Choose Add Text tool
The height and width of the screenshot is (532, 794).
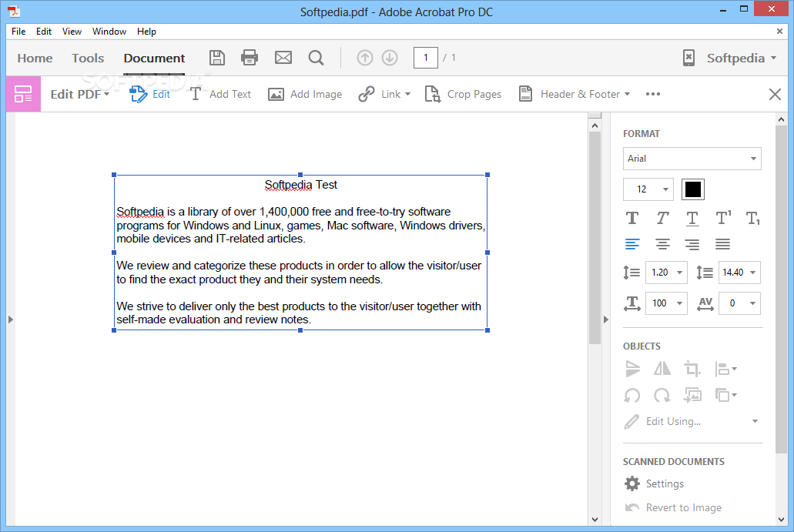point(220,94)
